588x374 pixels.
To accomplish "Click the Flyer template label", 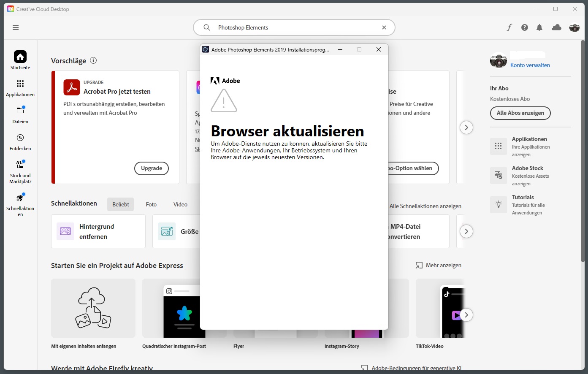I will point(239,346).
